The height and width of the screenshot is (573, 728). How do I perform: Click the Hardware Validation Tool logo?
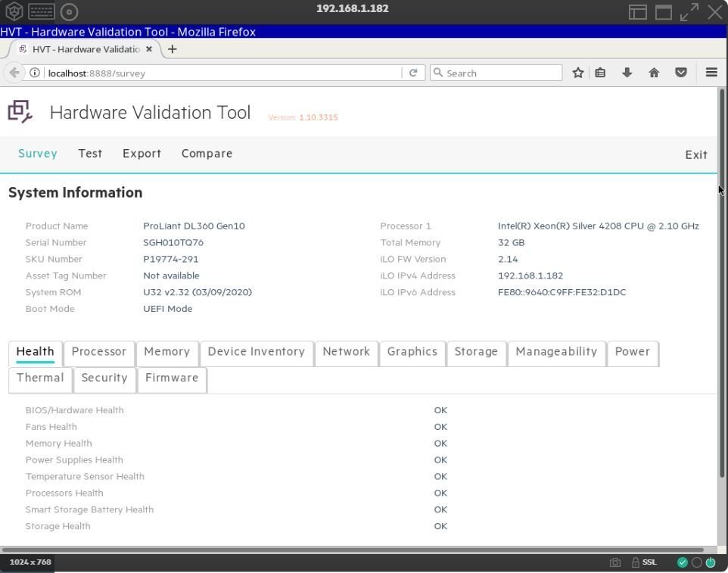20,112
